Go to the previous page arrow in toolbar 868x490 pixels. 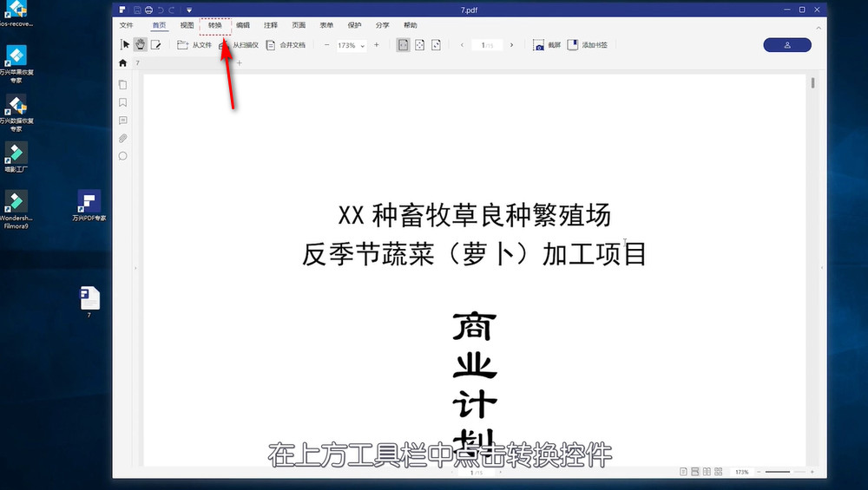(462, 45)
